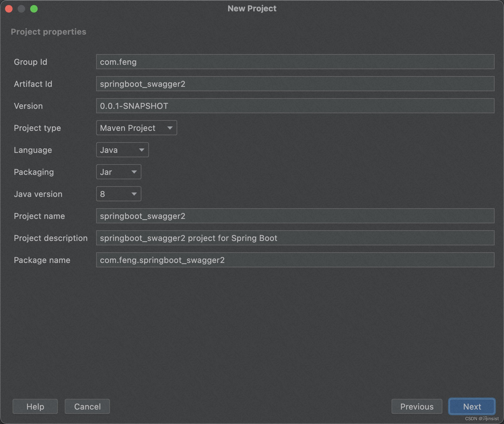504x424 pixels.
Task: Click the Project description label
Action: point(51,238)
